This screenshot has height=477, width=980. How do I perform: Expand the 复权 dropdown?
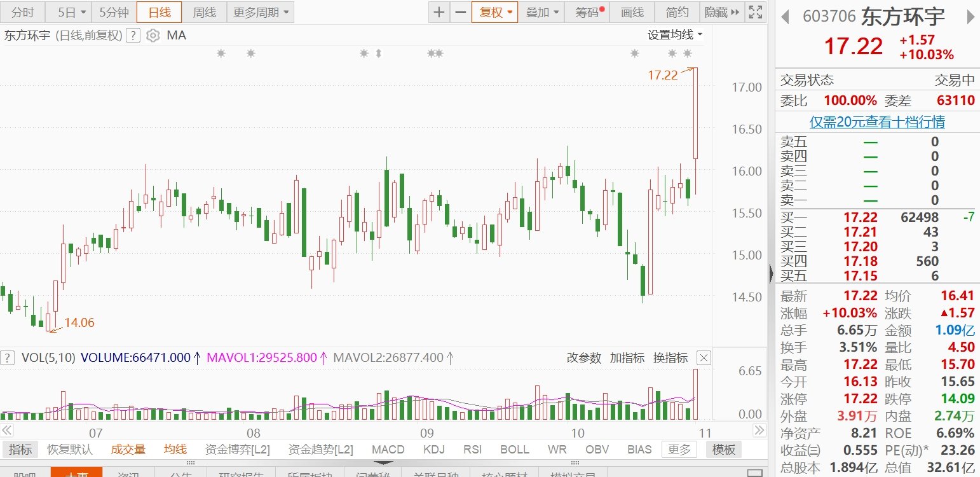(494, 12)
